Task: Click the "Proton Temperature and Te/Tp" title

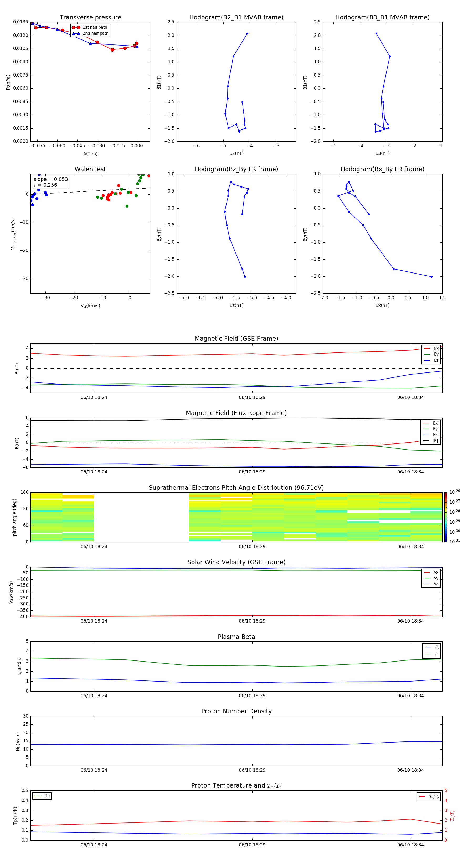Action: [236, 786]
